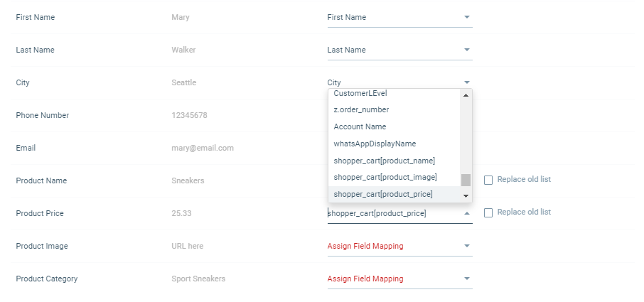Open Assign Field Mapping for Product Category
This screenshot has width=644, height=302.
392,279
